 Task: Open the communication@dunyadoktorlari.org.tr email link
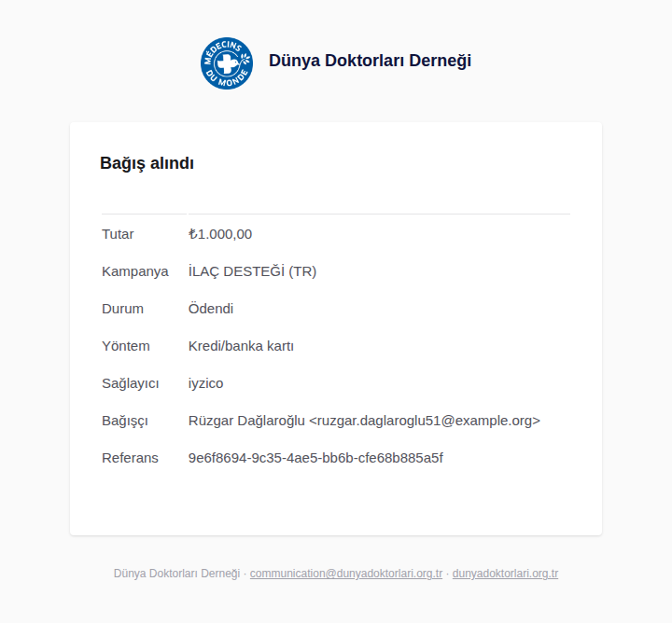(x=346, y=574)
